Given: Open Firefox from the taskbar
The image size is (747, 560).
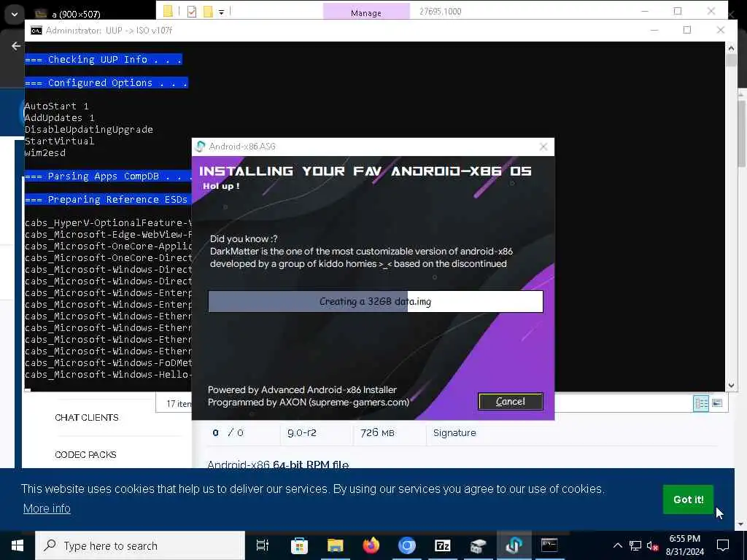Looking at the screenshot, I should coord(371,545).
